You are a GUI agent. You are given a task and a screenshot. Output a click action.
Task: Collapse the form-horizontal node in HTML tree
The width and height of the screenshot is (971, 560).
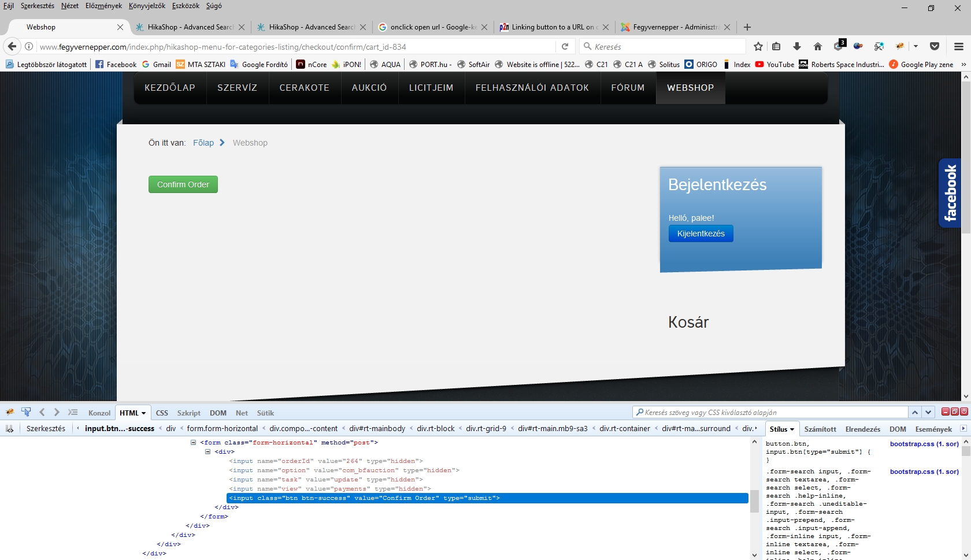194,443
